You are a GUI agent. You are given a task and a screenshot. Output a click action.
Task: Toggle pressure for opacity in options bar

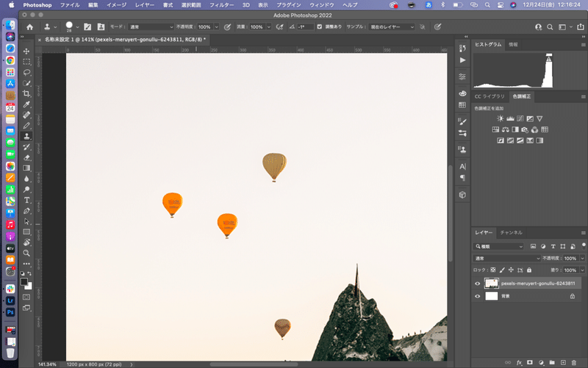227,27
